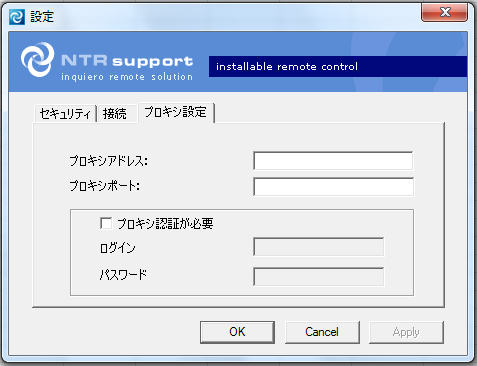Click the Apply button

tap(406, 332)
